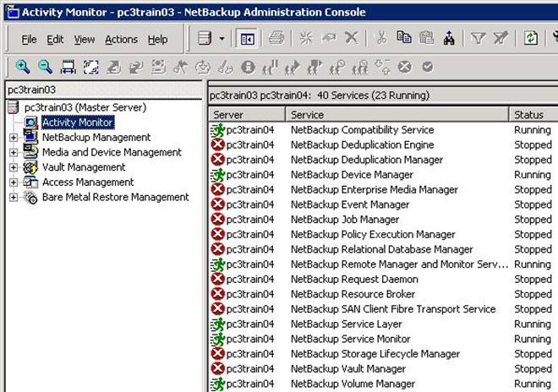Viewport: 558px width, 392px height.
Task: Click the Find binoculars icon
Action: [448, 39]
